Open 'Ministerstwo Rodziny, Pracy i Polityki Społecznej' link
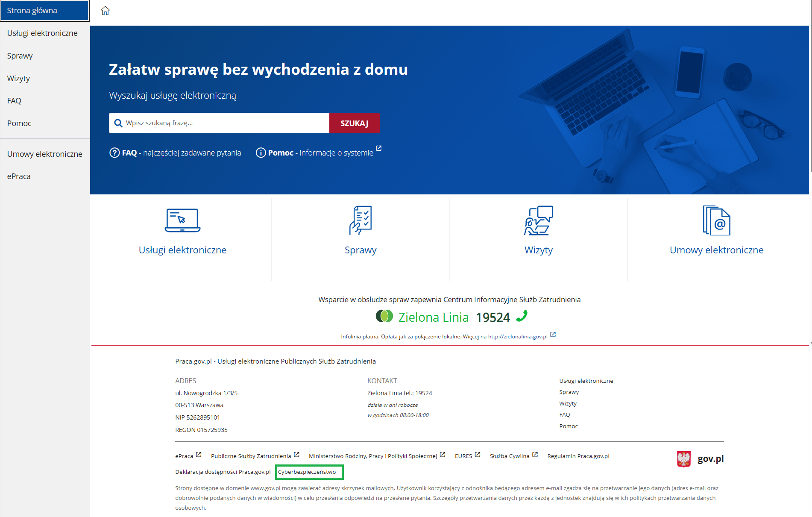The height and width of the screenshot is (517, 812). pos(373,456)
